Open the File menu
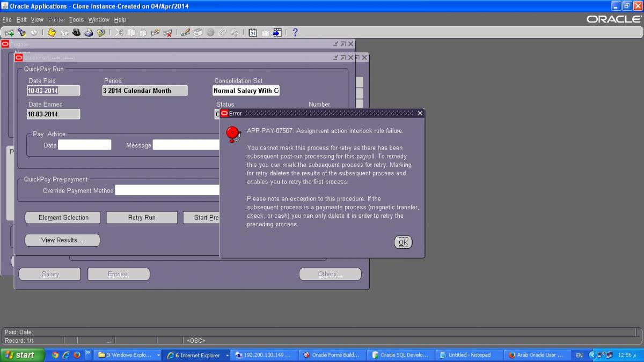The image size is (644, 362). [6, 20]
